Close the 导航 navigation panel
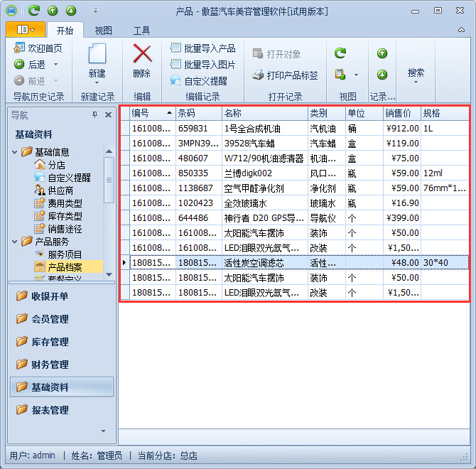The image size is (476, 469). [x=109, y=114]
